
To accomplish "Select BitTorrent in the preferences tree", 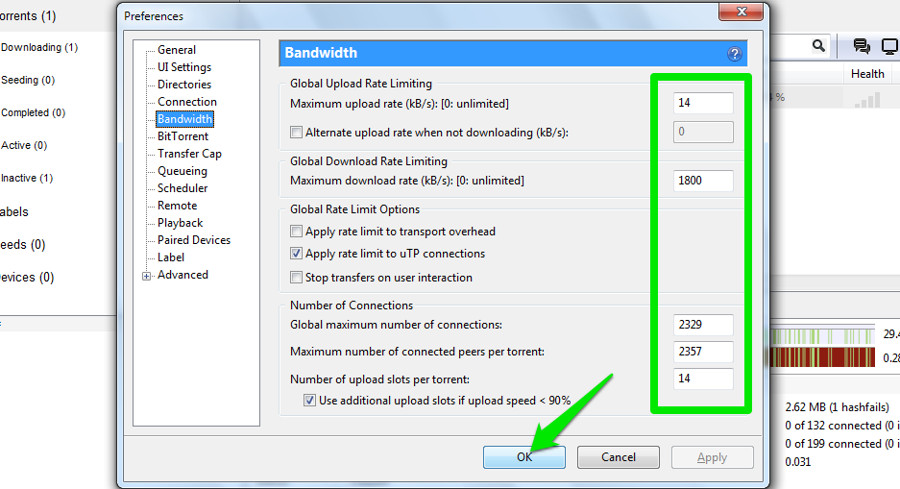I will 183,136.
